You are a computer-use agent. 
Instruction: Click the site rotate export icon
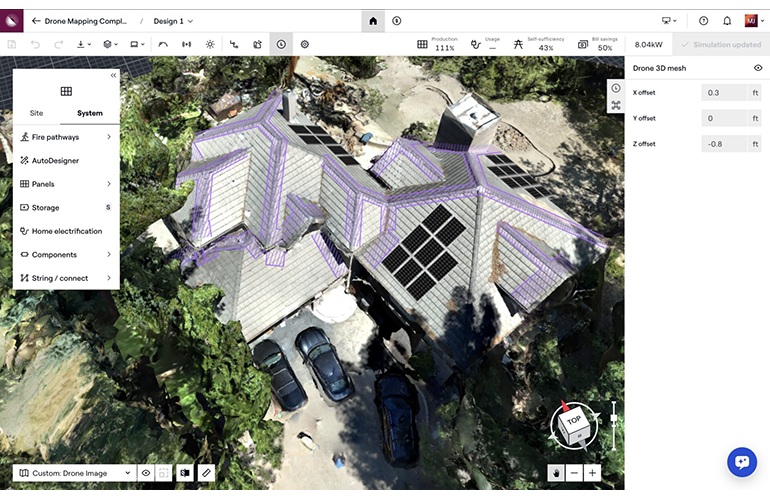[257, 44]
